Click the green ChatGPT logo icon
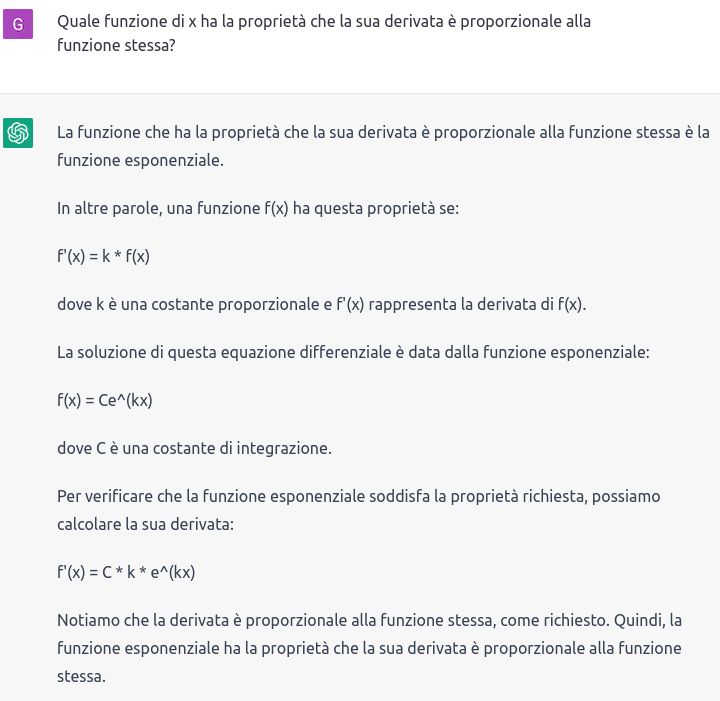720x701 pixels. tap(18, 133)
